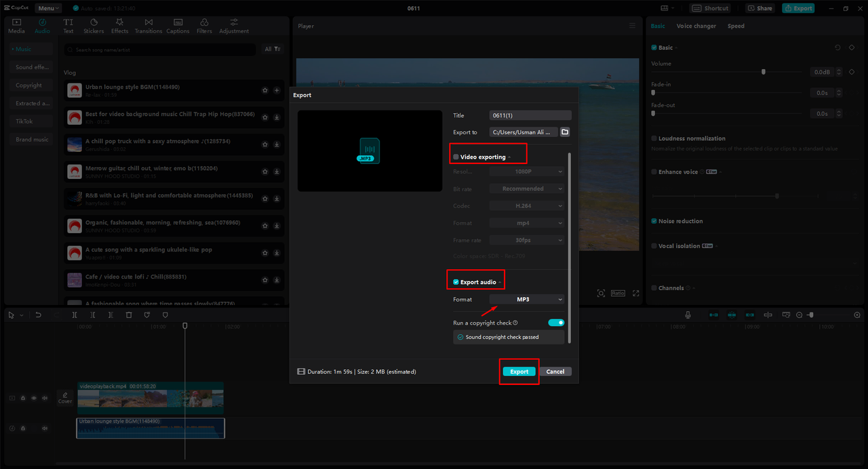The image size is (868, 469).
Task: Disable the Noise reduction checkbox
Action: (x=654, y=221)
